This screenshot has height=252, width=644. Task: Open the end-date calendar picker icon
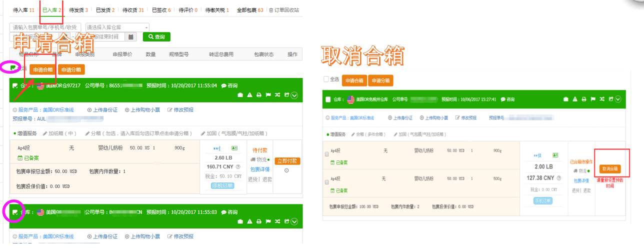point(131,37)
